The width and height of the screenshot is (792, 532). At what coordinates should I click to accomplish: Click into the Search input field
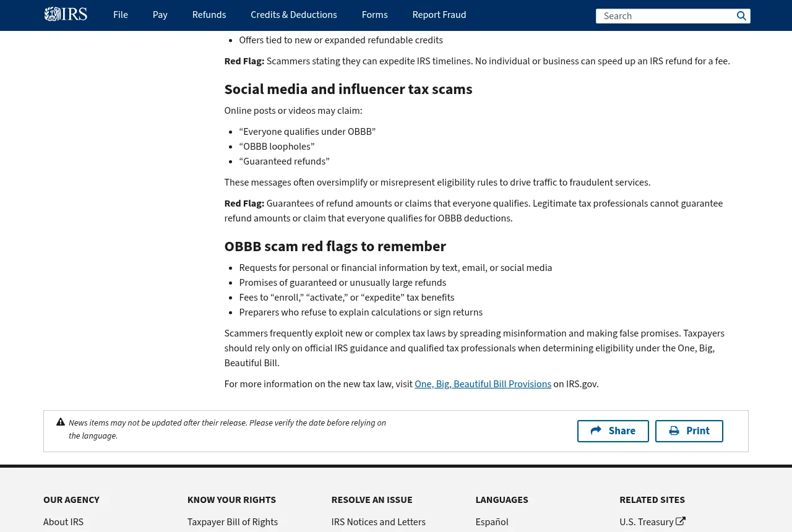coord(665,16)
